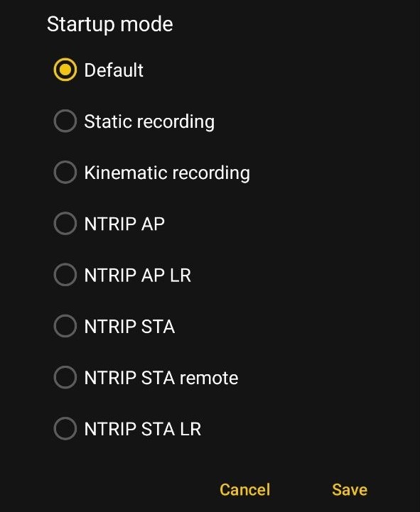
Task: Click the NTRIP AP label text
Action: (x=124, y=224)
